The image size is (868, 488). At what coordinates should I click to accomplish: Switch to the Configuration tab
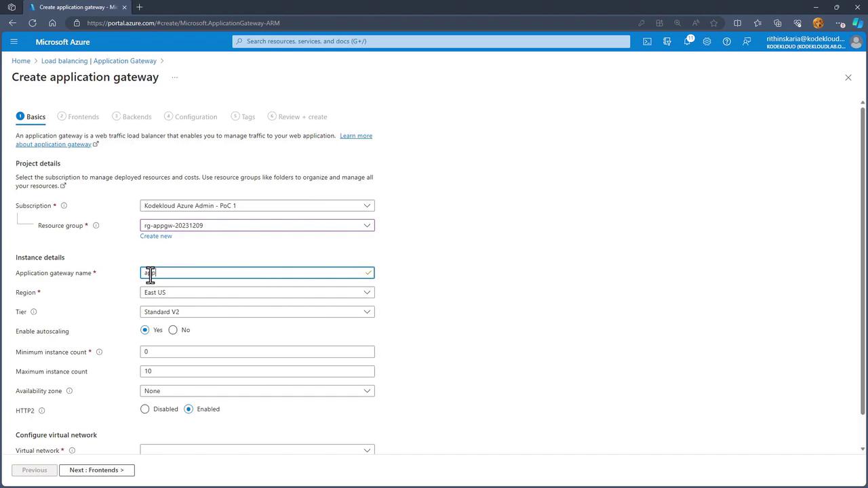pos(191,117)
